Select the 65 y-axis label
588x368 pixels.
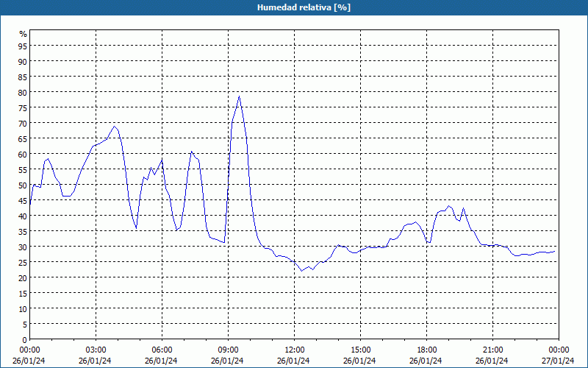[23, 138]
